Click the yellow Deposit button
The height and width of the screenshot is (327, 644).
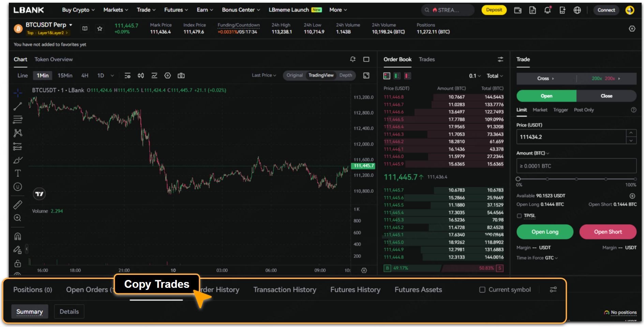[494, 10]
